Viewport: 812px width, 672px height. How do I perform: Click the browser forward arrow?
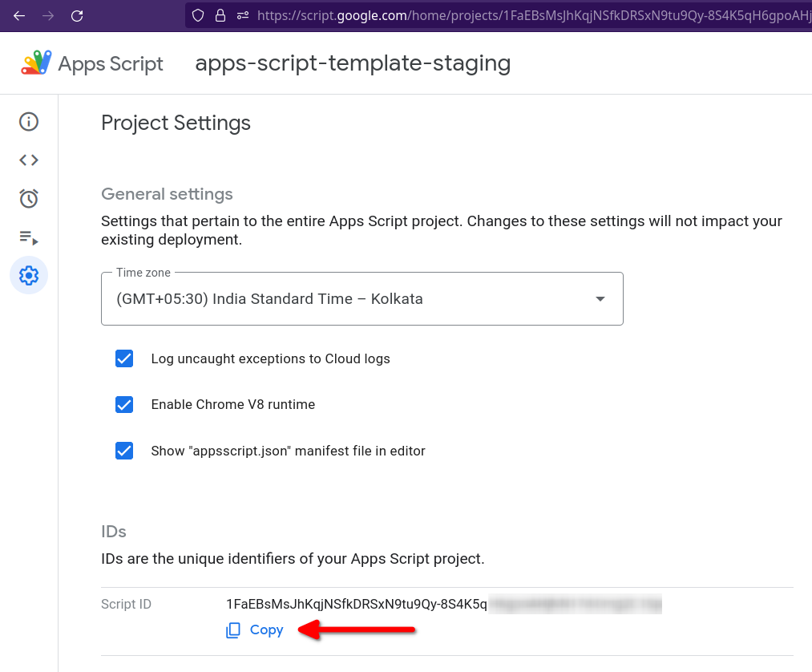[48, 15]
